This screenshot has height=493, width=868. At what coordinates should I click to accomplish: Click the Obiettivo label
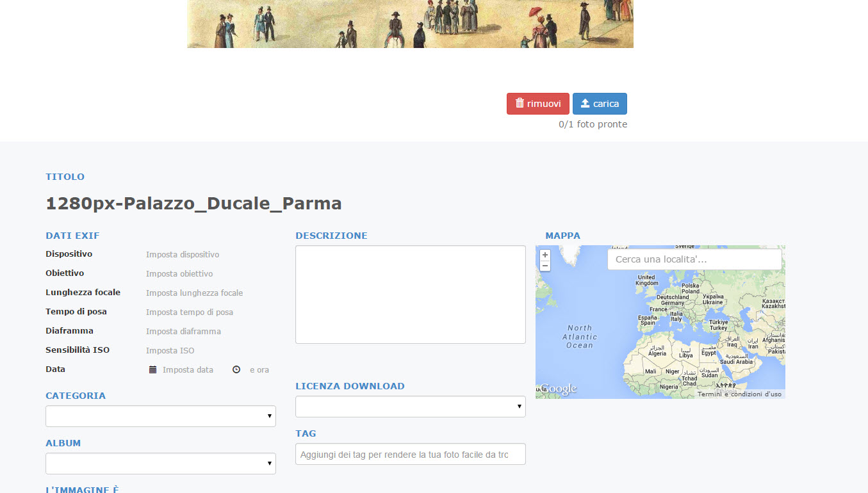65,273
